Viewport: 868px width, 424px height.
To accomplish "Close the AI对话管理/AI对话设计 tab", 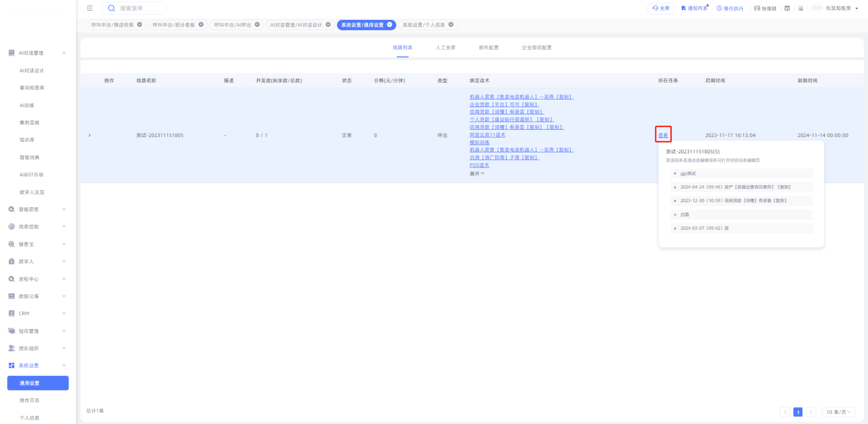I will [328, 25].
